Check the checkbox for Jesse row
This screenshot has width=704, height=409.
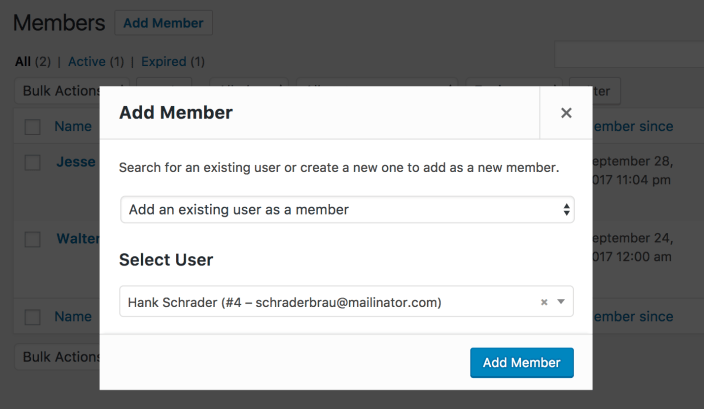33,162
